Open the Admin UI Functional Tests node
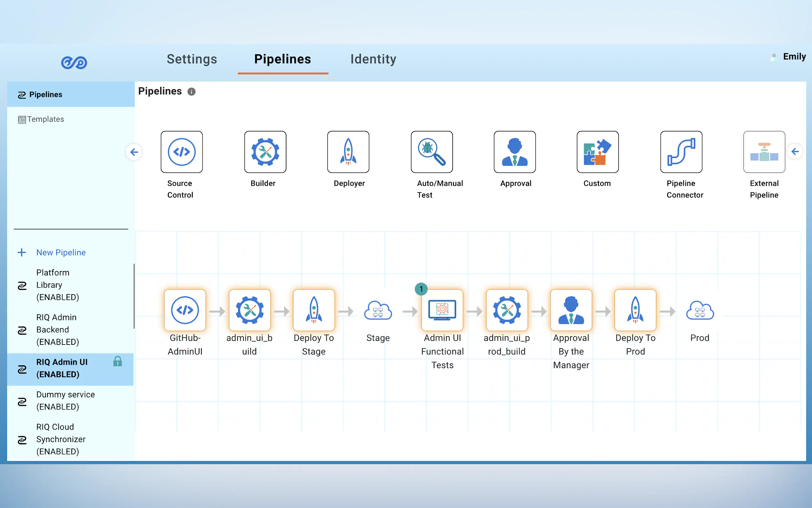The image size is (812, 508). pyautogui.click(x=442, y=310)
